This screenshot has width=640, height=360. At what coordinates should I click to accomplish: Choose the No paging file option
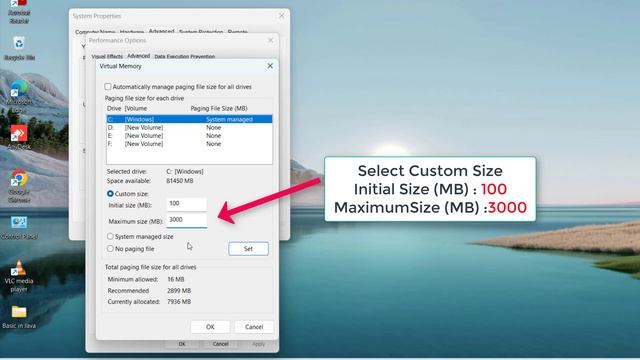pyautogui.click(x=110, y=249)
